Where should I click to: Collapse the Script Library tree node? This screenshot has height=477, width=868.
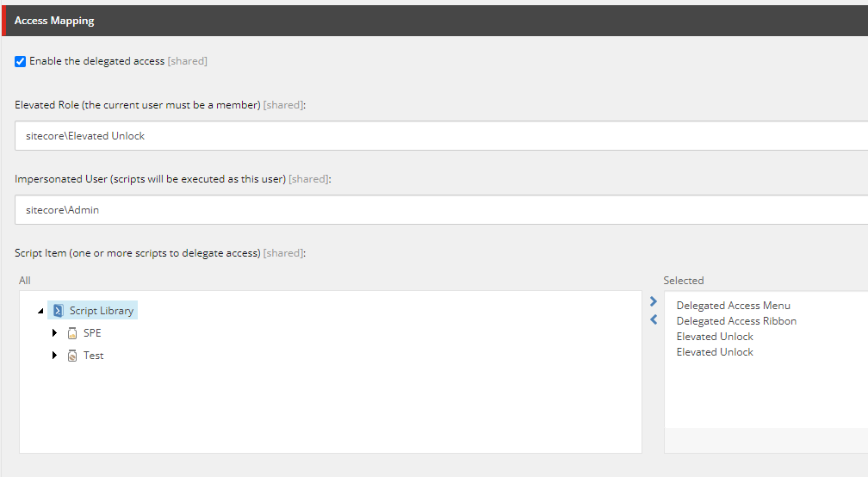[40, 311]
